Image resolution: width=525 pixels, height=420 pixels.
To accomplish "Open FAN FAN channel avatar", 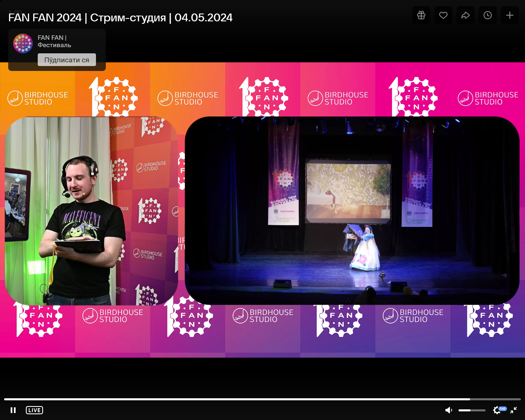I will 23,43.
